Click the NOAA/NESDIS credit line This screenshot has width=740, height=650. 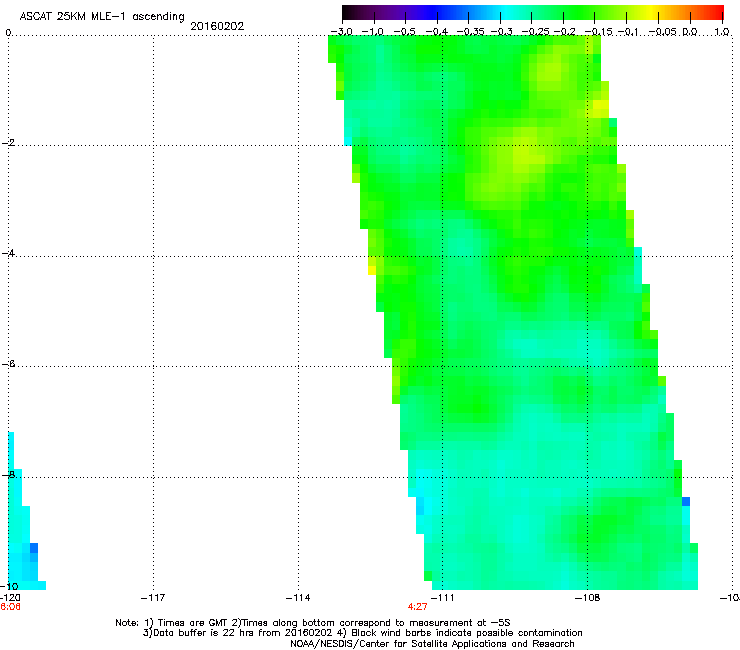tap(432, 644)
